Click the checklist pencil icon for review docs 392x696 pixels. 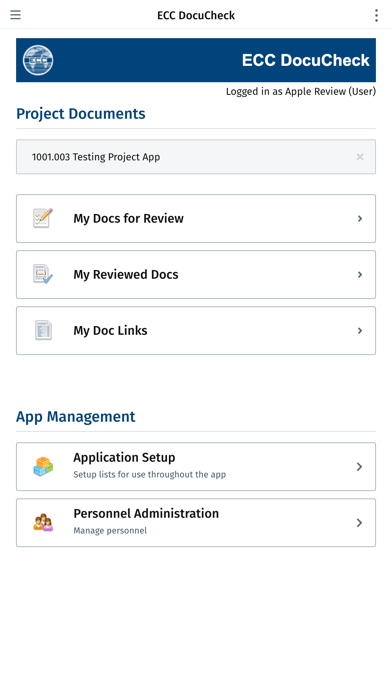coord(43,218)
